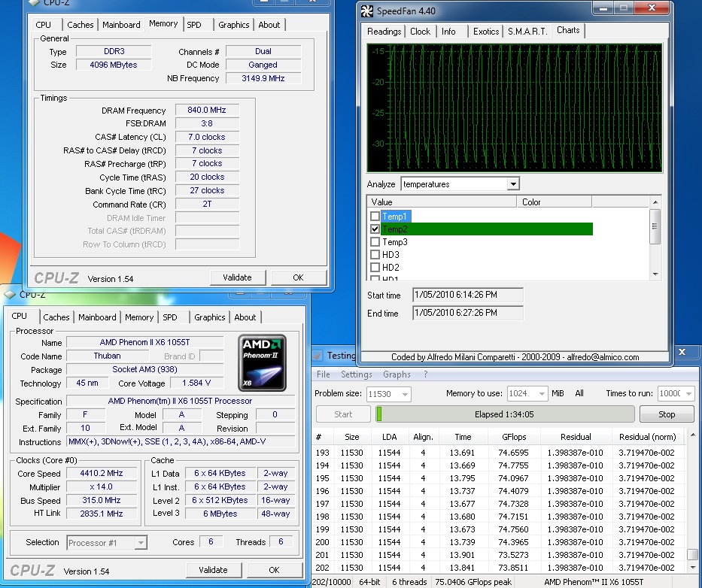Viewport: 702px width, 588px height.
Task: Open the Clock tab in SpeedFan
Action: (x=420, y=32)
